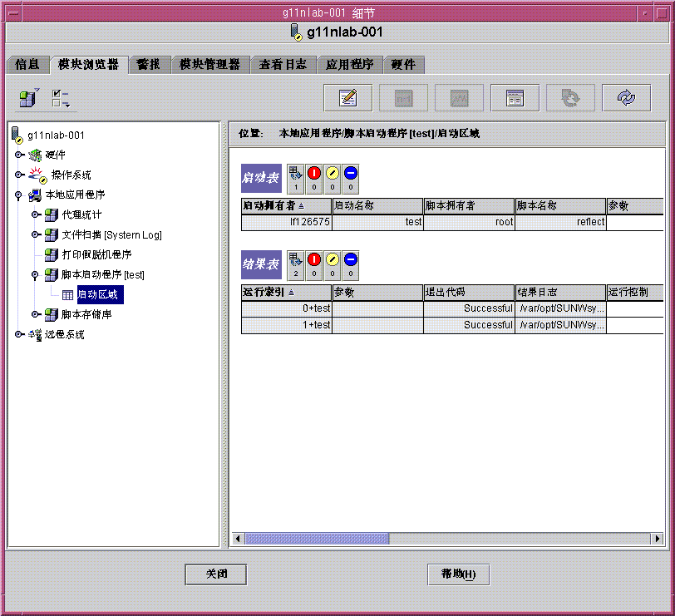
Task: Click the scrollbar right arrow
Action: click(657, 539)
